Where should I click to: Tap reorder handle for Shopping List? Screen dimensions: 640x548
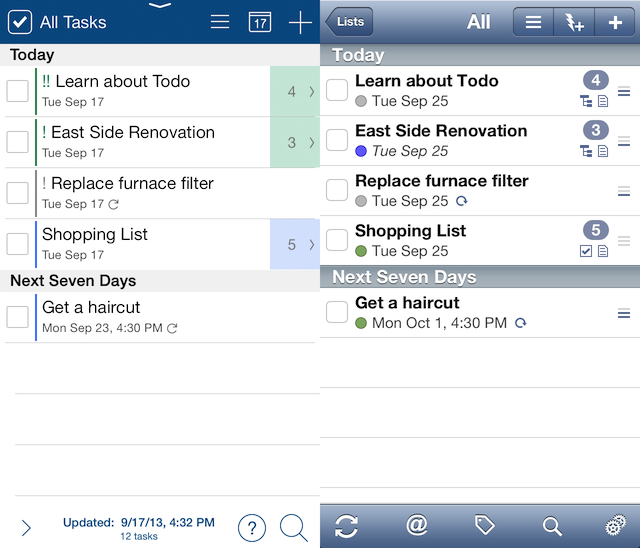624,241
